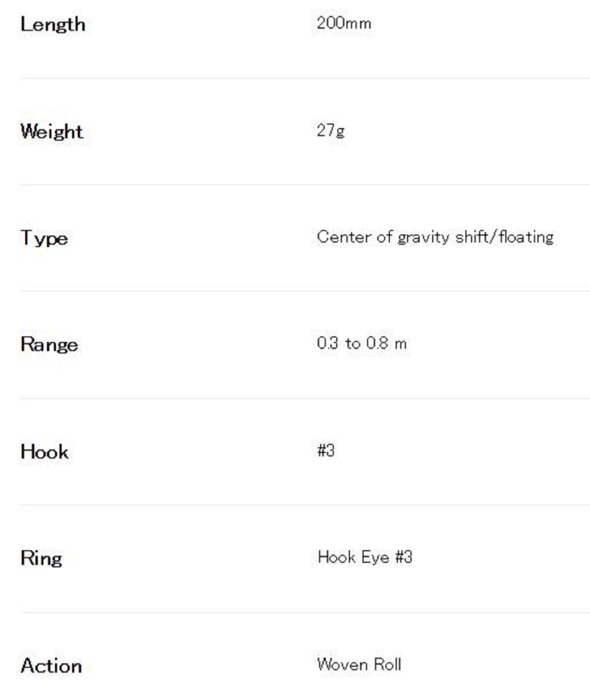The image size is (590, 700).
Task: Click the Length label
Action: (x=53, y=24)
